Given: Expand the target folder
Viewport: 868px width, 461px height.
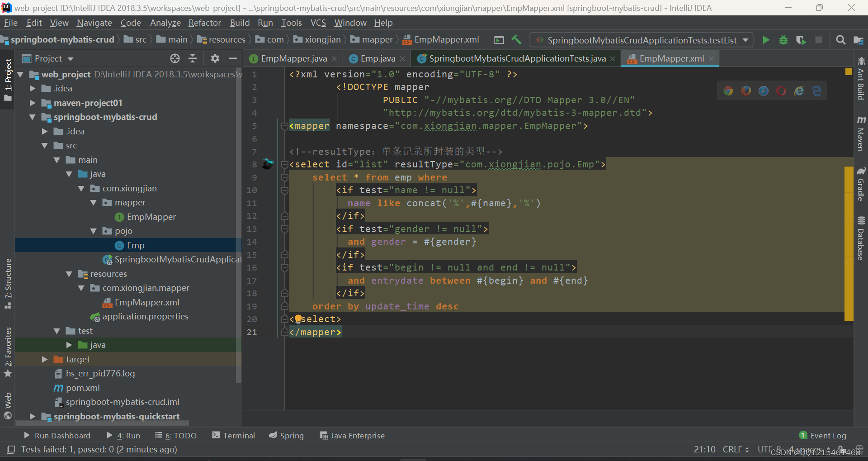Looking at the screenshot, I should 44,359.
